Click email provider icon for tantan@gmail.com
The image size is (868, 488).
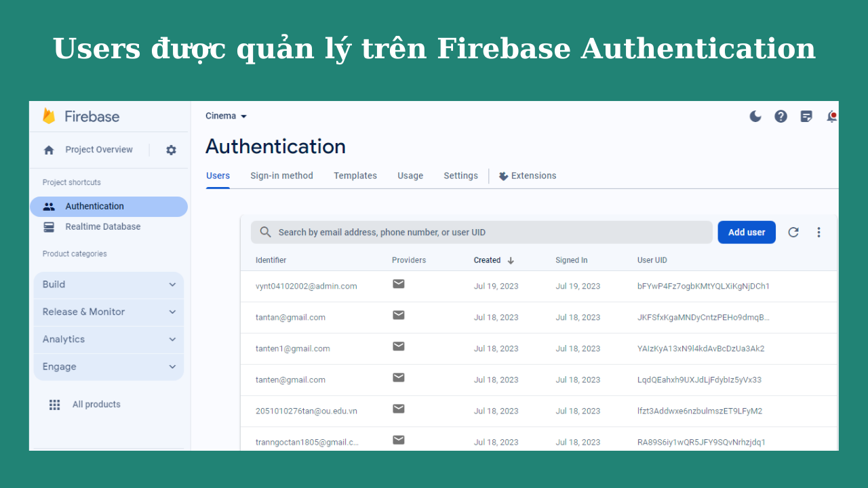[399, 315]
